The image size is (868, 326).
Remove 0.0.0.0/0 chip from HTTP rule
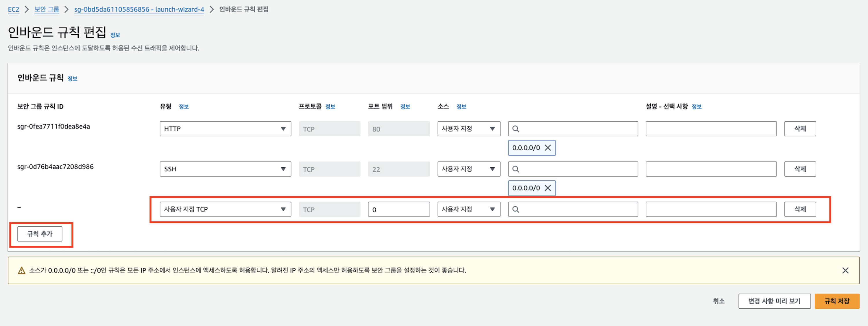pyautogui.click(x=548, y=148)
